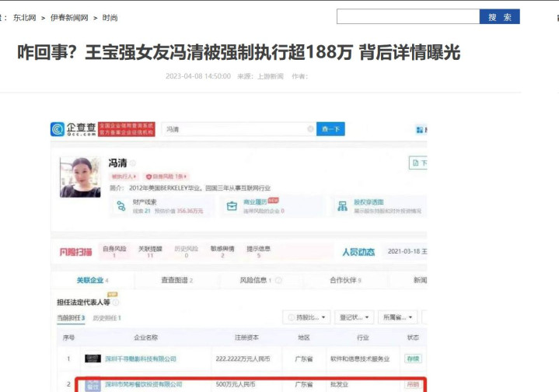The height and width of the screenshot is (392, 559).
Task: Click the grid apps icon in the Qichacha header
Action: point(420,130)
